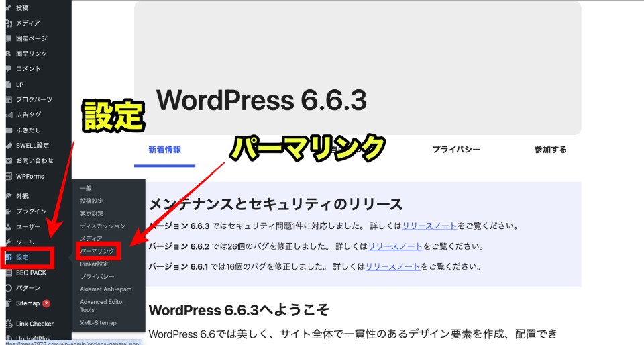Click the メディア image icon in sidebar
644x345 pixels.
9,23
